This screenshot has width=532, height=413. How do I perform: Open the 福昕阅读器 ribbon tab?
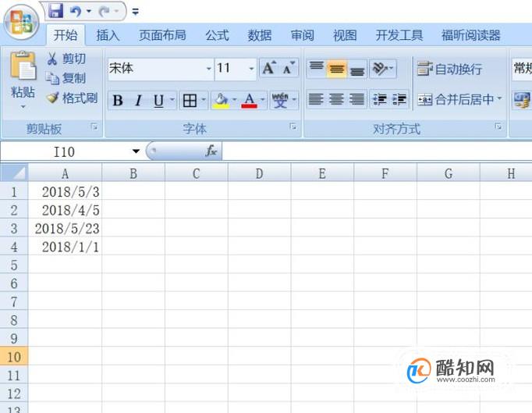[x=470, y=34]
